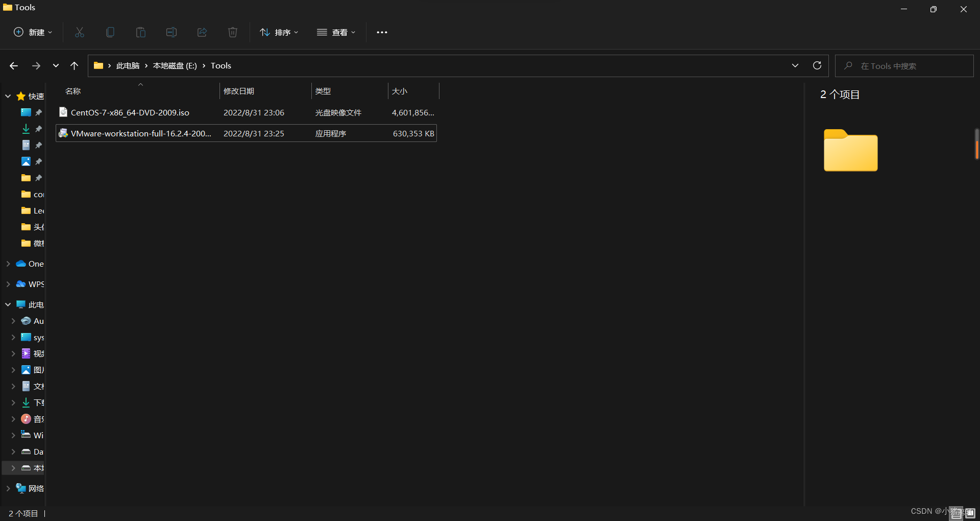
Task: Expand address bar history dropdown
Action: [x=795, y=65]
